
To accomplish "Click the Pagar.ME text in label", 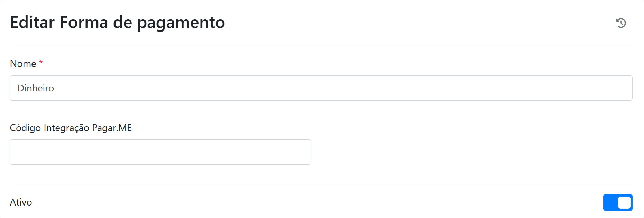I will click(112, 128).
